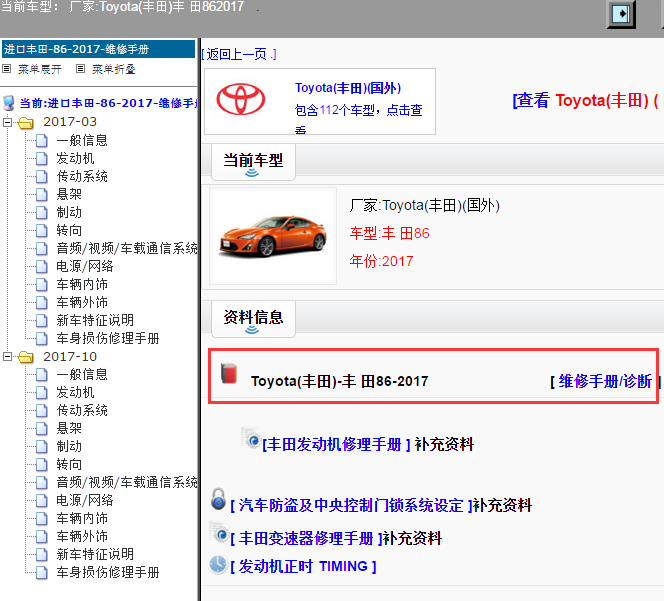Image resolution: width=664 pixels, height=601 pixels.
Task: Open 丰田变速器修理手册 link
Action: pos(306,538)
